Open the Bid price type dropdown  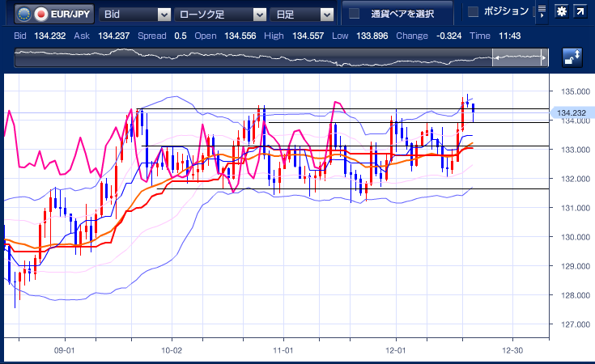tap(134, 15)
